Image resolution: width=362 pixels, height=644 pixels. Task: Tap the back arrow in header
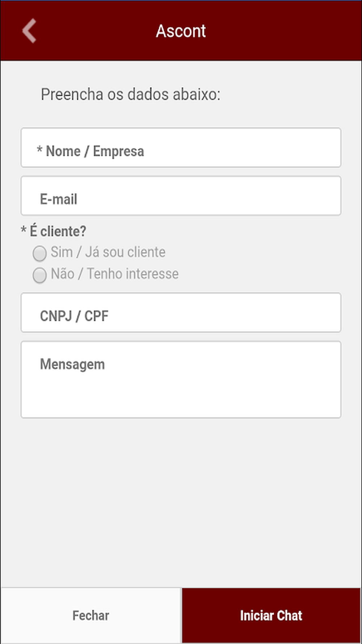point(29,31)
